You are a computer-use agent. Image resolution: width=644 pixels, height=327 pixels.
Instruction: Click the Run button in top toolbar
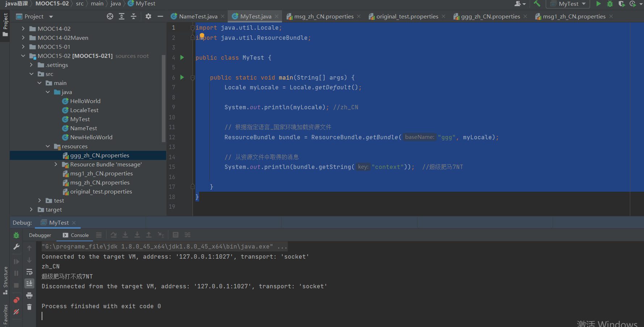(599, 4)
